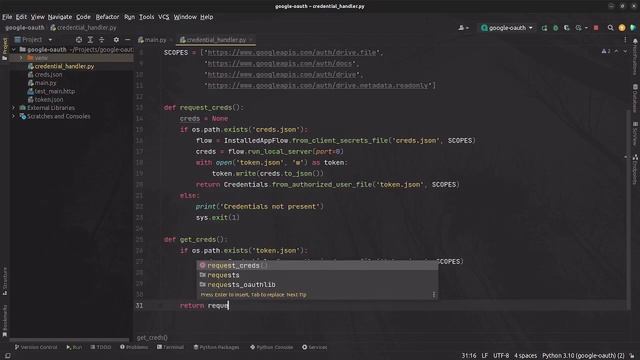Open Python Packages tool window

216,347
